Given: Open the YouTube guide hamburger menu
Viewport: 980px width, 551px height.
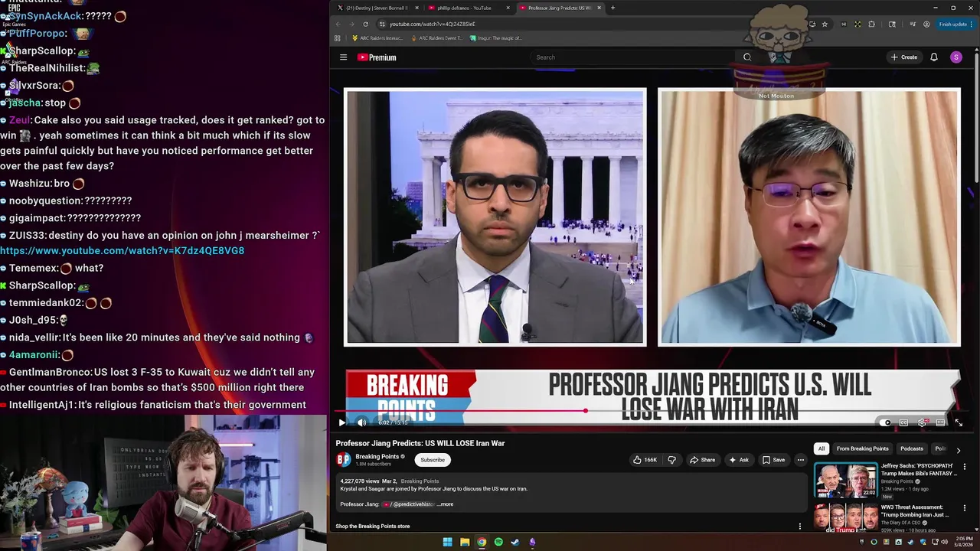Looking at the screenshot, I should pos(343,57).
